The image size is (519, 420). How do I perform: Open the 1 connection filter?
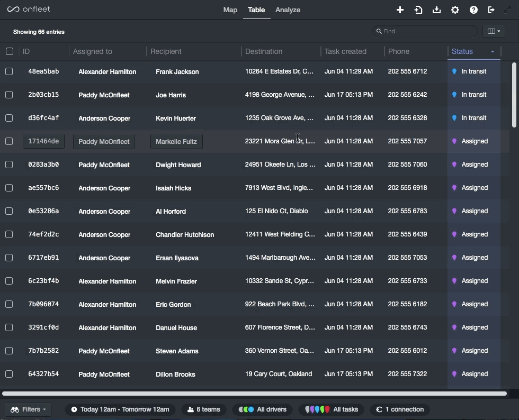pyautogui.click(x=400, y=409)
